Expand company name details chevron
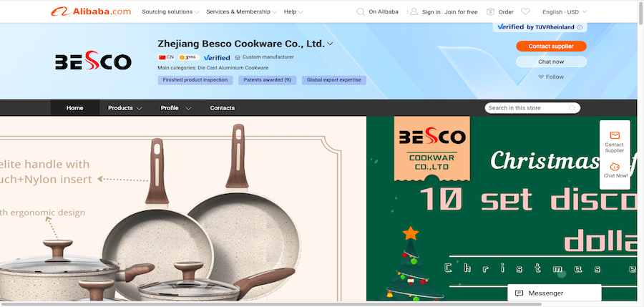 click(x=330, y=44)
